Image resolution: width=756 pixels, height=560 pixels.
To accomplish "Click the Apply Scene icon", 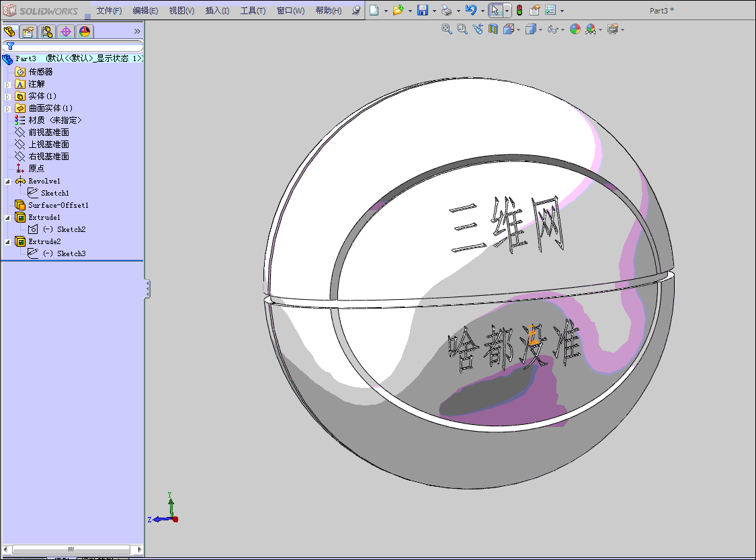I will tap(591, 30).
